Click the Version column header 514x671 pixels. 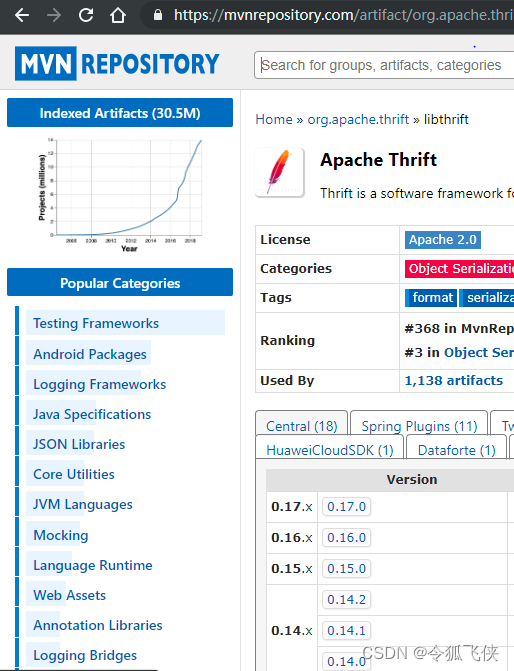click(x=412, y=479)
